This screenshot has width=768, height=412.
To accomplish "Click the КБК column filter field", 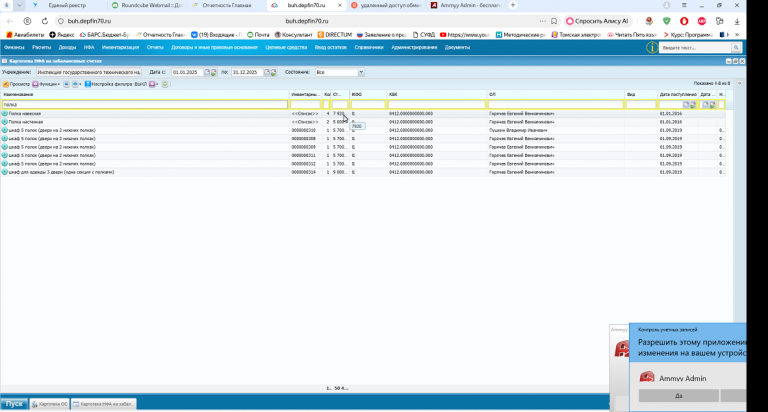I will [x=436, y=104].
